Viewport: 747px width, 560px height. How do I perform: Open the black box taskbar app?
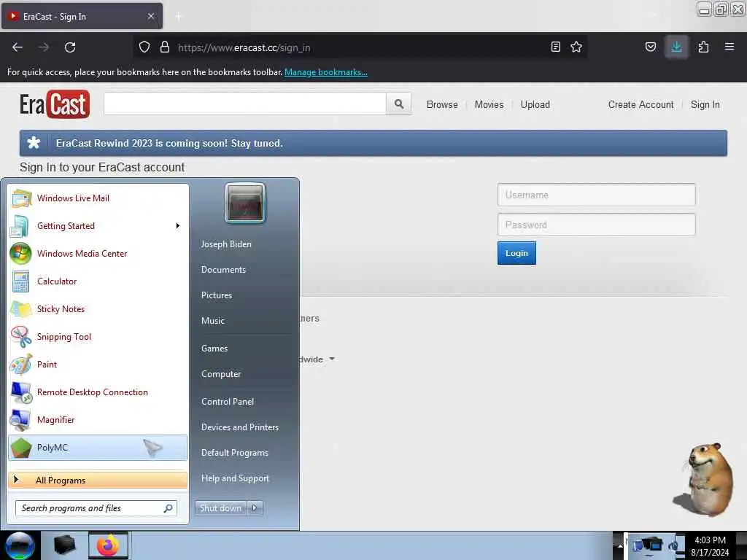click(x=64, y=545)
